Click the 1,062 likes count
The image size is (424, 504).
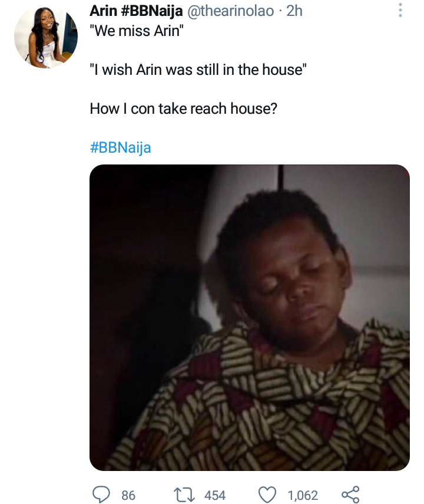tap(303, 495)
